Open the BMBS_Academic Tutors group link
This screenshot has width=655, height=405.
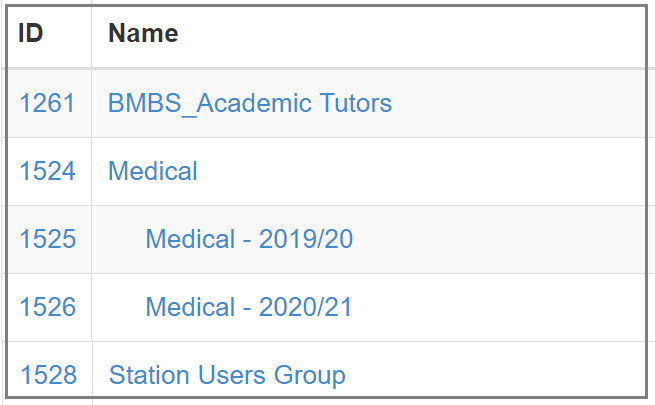coord(250,103)
